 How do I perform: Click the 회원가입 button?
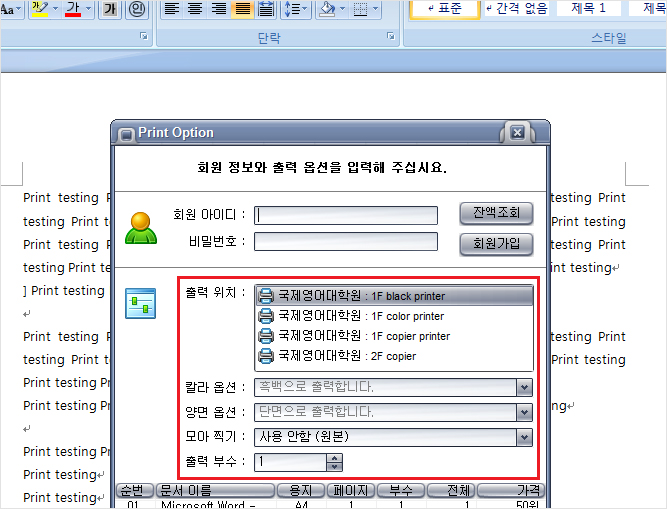pos(496,244)
